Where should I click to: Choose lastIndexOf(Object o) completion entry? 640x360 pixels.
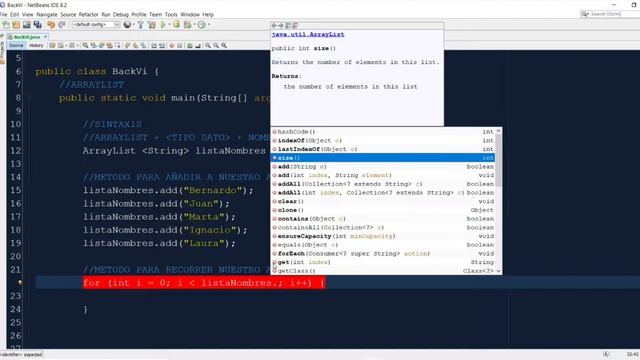(383, 149)
